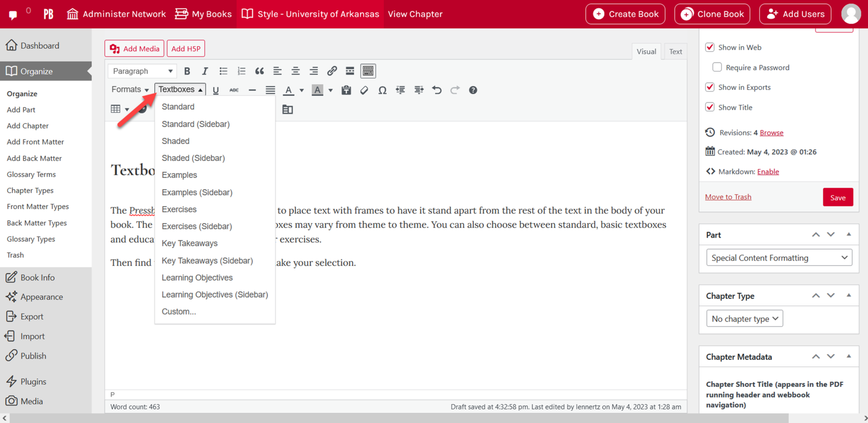This screenshot has height=423, width=868.
Task: Insert a hyperlink
Action: click(332, 71)
